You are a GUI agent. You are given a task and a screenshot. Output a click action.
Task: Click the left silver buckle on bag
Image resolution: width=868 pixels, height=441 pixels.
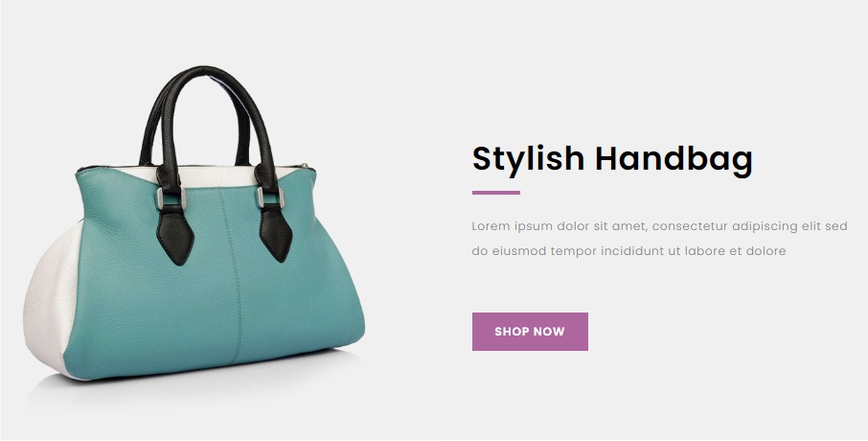[x=171, y=198]
